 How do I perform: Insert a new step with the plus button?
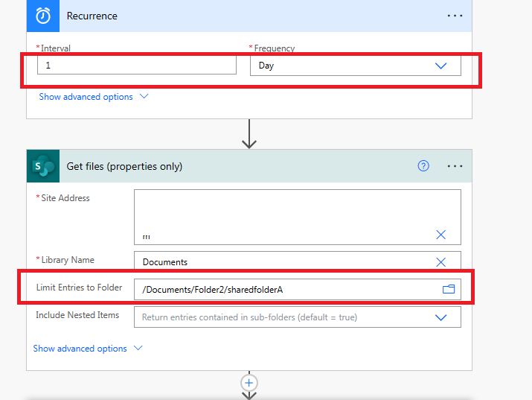[249, 383]
